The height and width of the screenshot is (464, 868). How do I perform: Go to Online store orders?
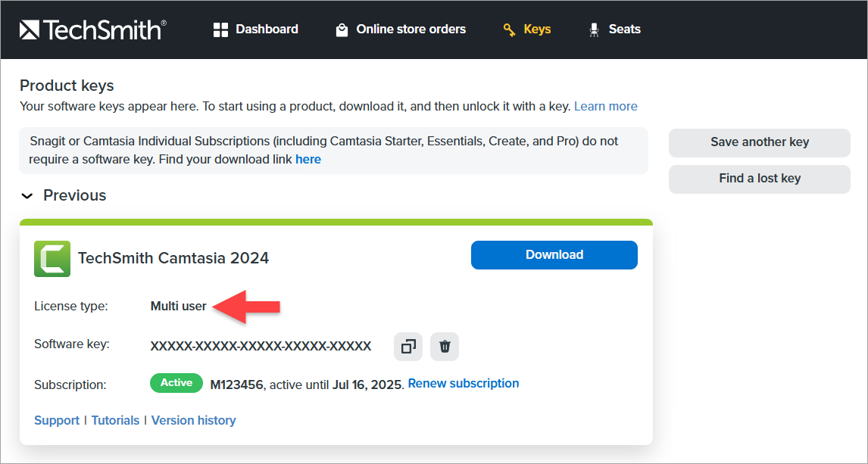(401, 30)
